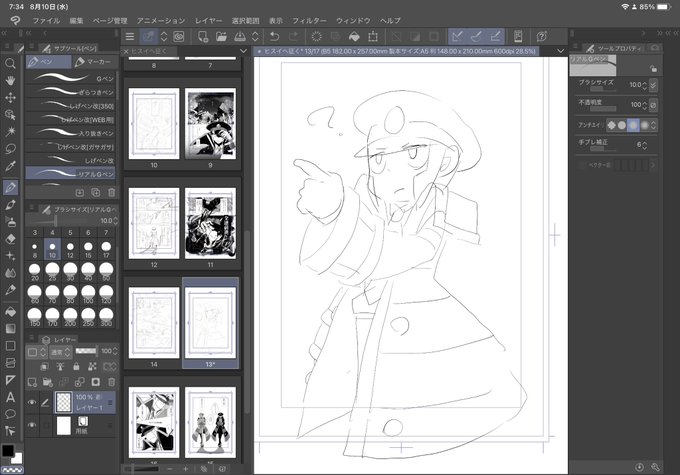Click the Undo arrow in command bar
Image resolution: width=680 pixels, height=475 pixels.
274,36
